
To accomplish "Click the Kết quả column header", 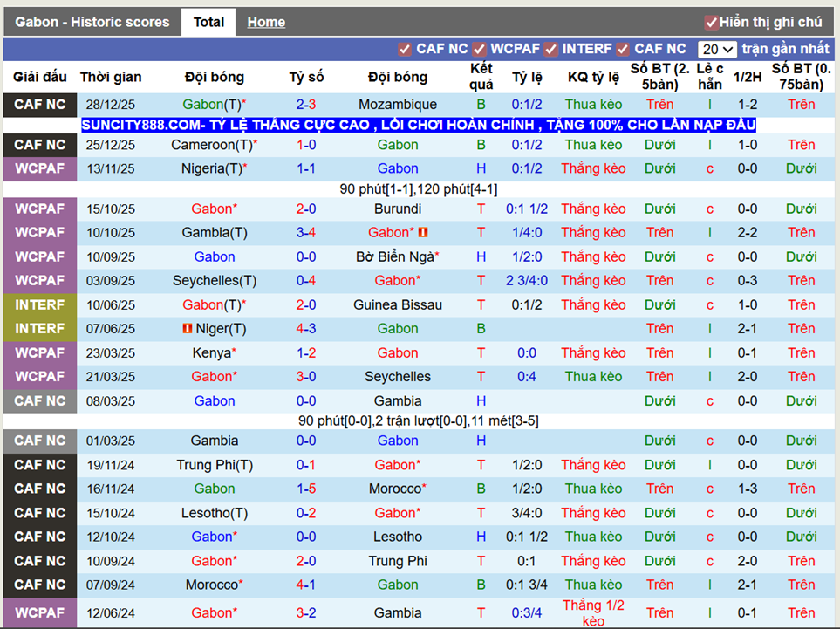I will click(x=481, y=77).
